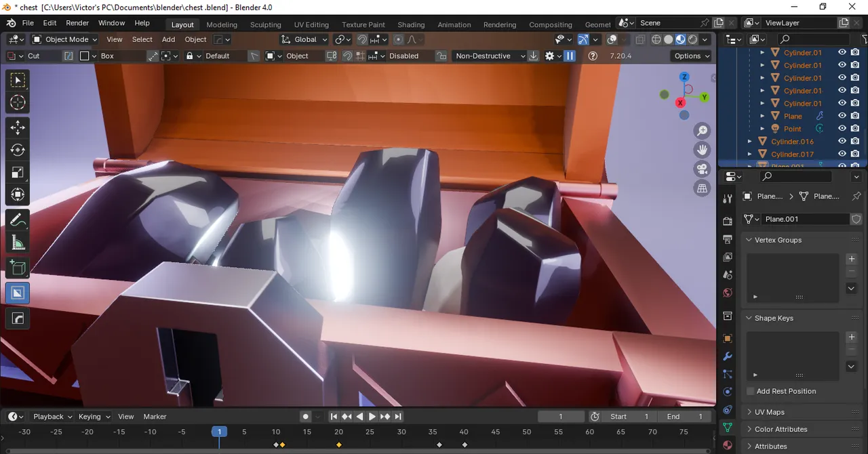The width and height of the screenshot is (868, 454).
Task: Open the Global transform orientation dropdown
Action: point(304,39)
